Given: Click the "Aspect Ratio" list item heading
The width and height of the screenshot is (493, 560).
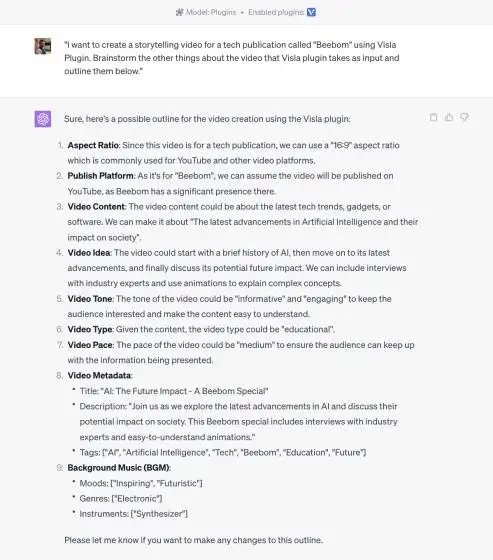Looking at the screenshot, I should (x=93, y=145).
